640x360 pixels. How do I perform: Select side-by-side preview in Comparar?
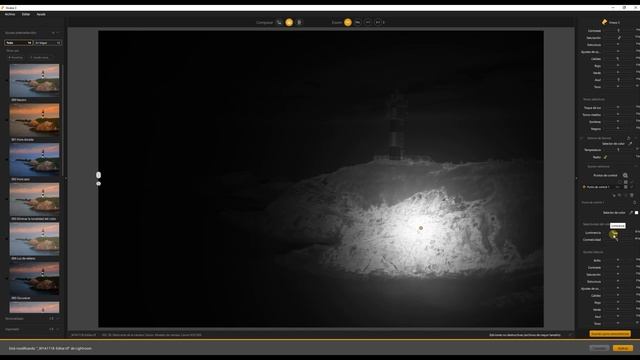299,22
